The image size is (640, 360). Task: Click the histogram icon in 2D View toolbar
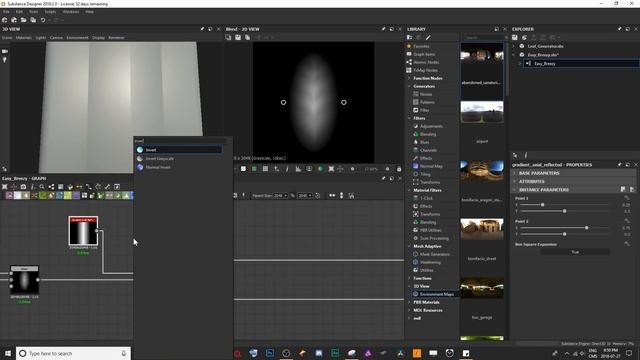click(298, 169)
